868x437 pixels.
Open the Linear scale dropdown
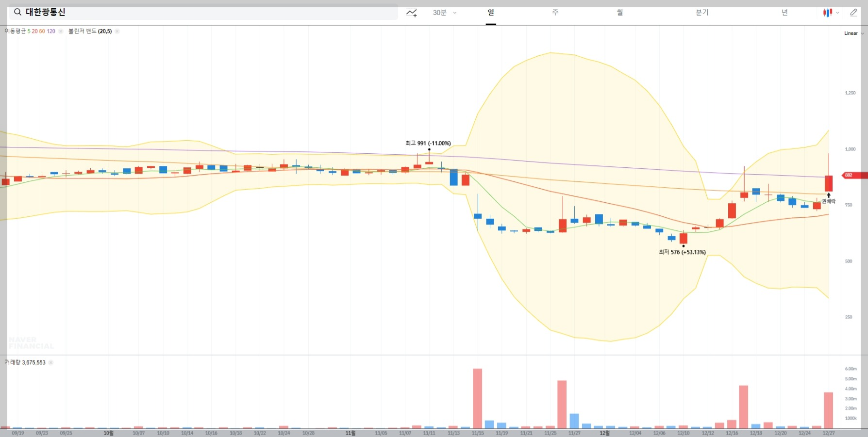pyautogui.click(x=854, y=33)
